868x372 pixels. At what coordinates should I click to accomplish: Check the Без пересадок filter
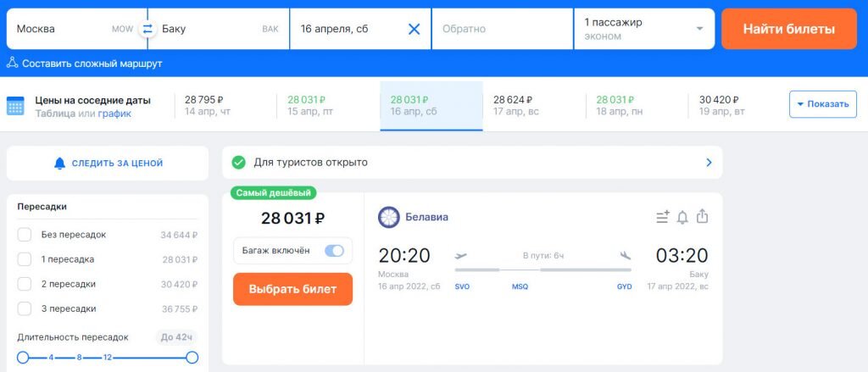tap(25, 235)
